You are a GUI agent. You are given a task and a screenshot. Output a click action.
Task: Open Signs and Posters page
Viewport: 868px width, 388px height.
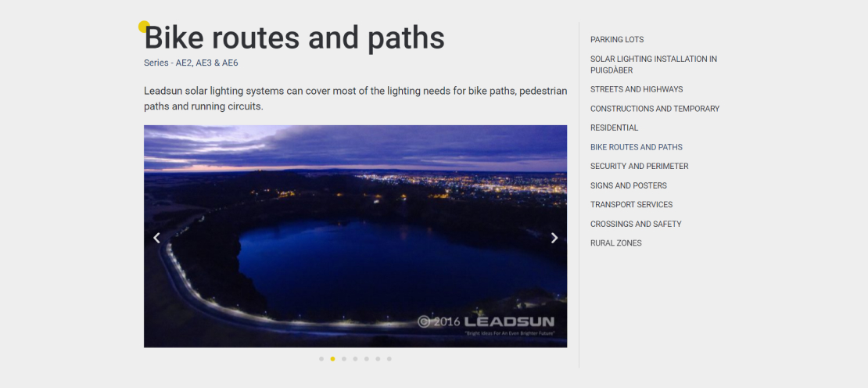point(628,185)
